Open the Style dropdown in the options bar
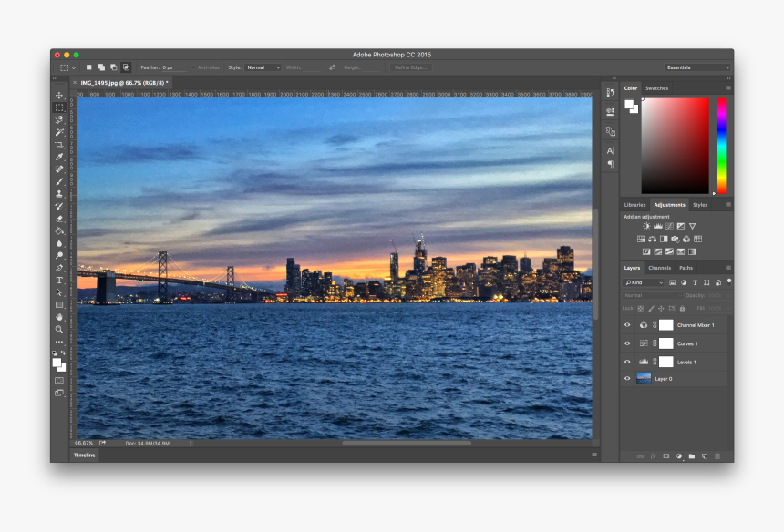The image size is (784, 532). click(x=264, y=67)
